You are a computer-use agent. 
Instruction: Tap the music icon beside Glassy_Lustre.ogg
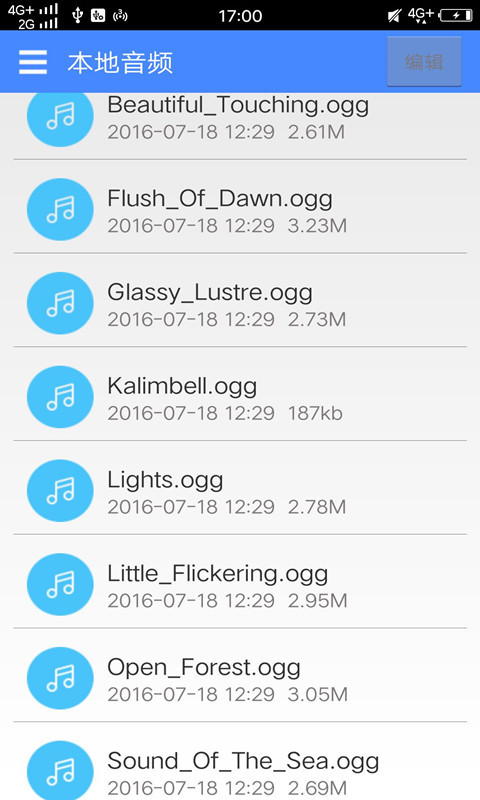click(x=60, y=303)
